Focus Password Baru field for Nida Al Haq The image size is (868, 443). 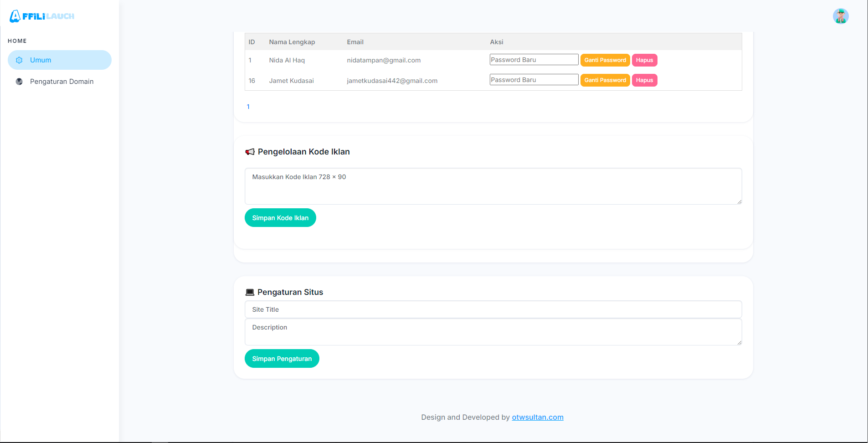[x=534, y=60]
